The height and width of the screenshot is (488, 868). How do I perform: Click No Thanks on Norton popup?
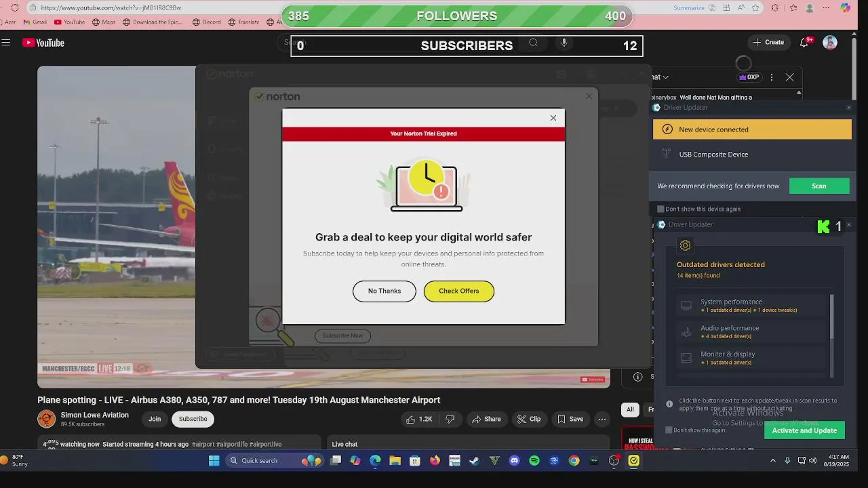(x=384, y=291)
